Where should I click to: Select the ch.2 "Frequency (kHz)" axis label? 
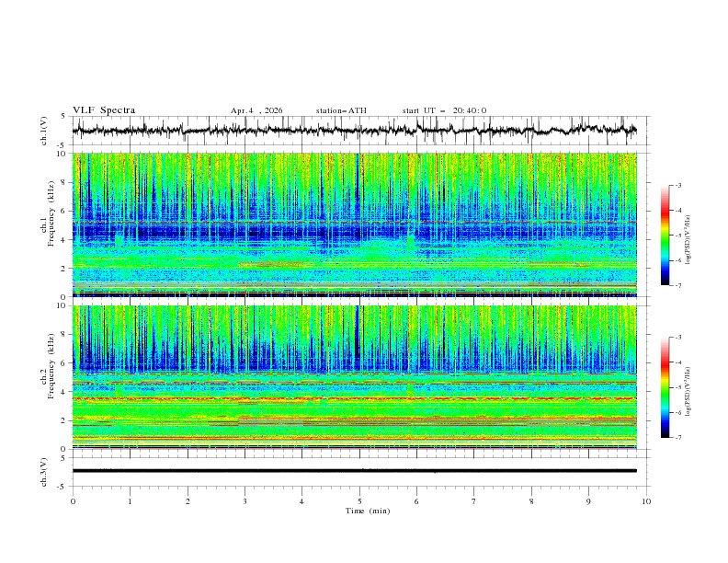click(x=51, y=365)
